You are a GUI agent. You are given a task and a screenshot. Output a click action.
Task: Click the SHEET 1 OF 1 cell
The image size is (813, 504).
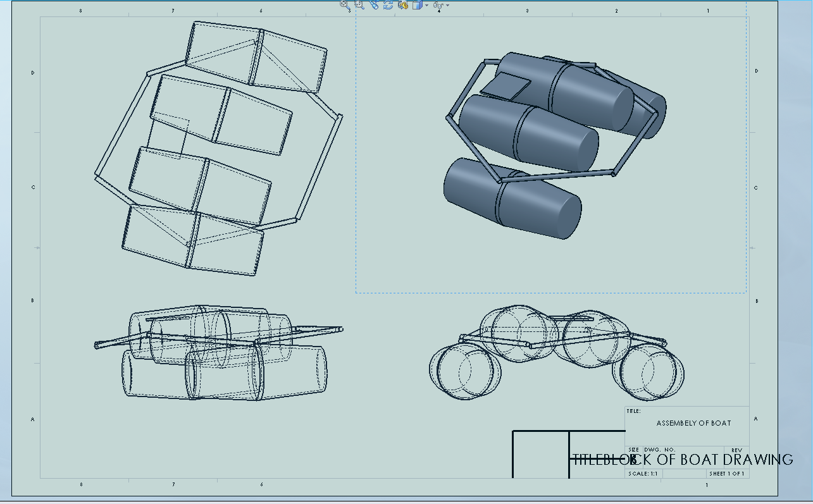726,474
